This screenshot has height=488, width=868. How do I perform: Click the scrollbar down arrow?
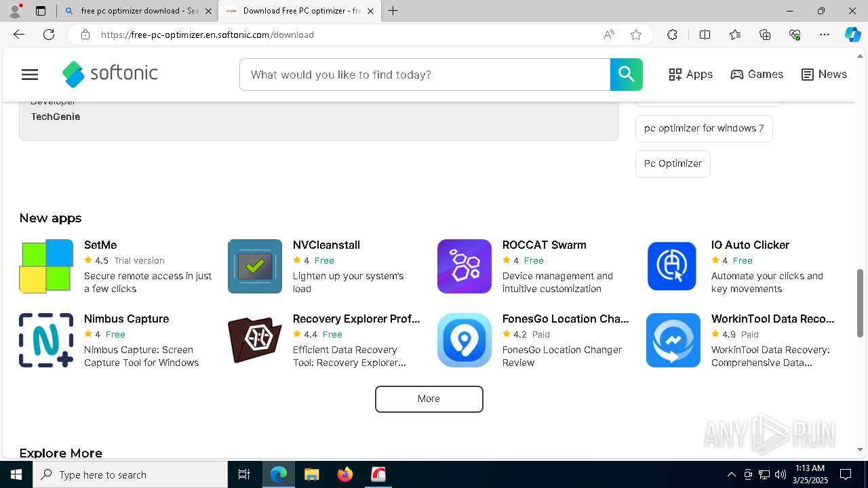(861, 449)
